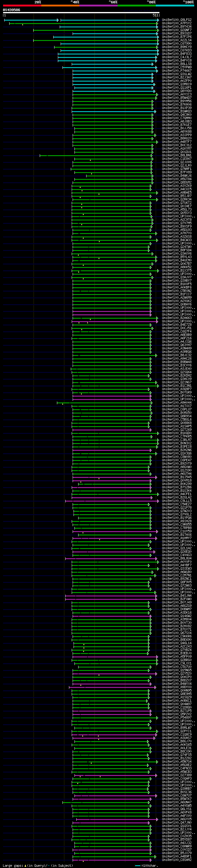Image resolution: width=197 pixels, height=868 pixels.
Task: Open hit UniRef100_A7PSY2
Action: pos(177,24)
